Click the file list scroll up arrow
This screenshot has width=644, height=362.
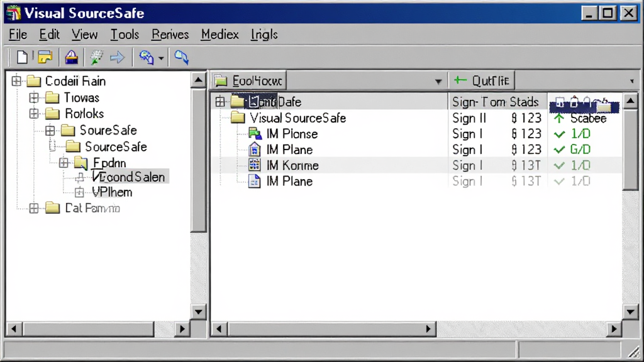click(x=630, y=101)
